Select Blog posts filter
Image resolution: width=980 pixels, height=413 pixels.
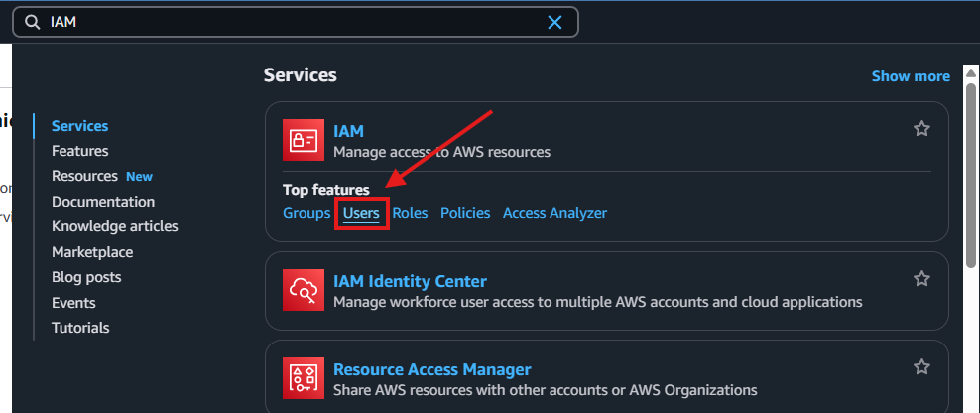[86, 277]
